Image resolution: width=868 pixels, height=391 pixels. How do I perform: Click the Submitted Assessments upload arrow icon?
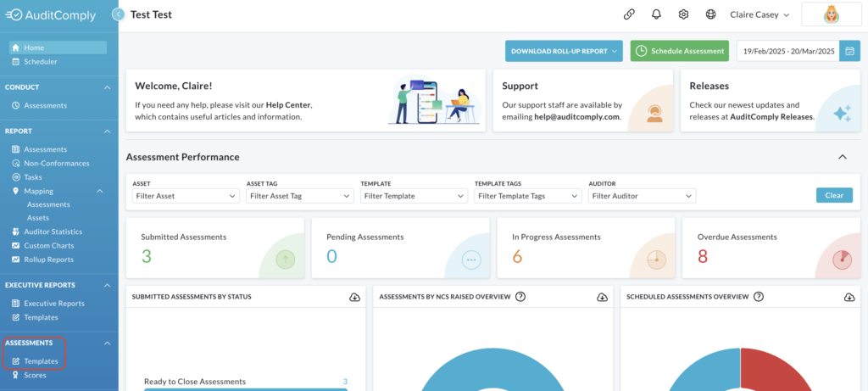286,260
